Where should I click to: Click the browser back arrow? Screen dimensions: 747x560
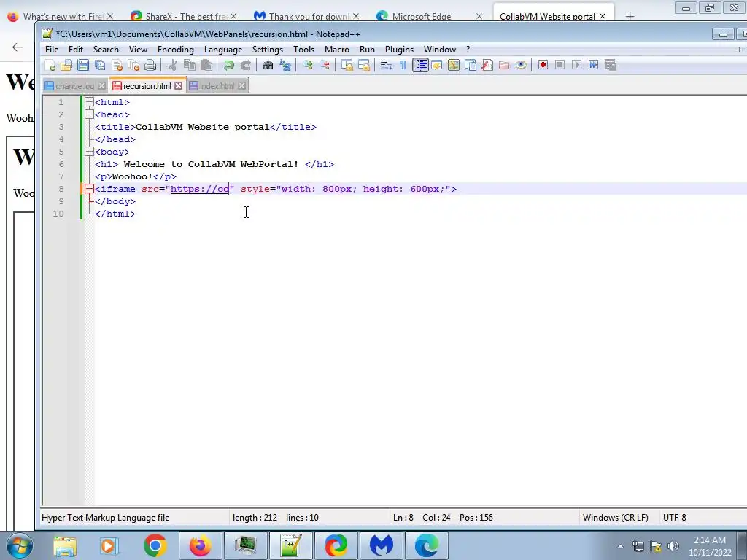tap(18, 47)
